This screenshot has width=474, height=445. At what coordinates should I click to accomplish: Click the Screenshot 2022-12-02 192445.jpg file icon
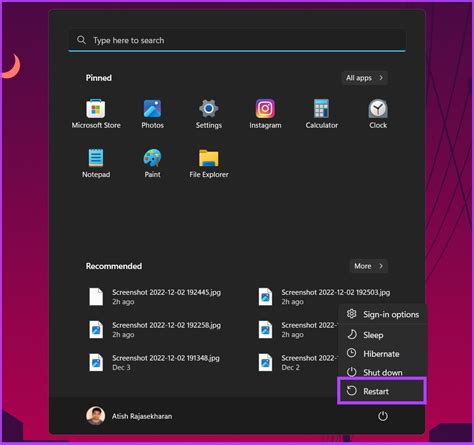(96, 297)
